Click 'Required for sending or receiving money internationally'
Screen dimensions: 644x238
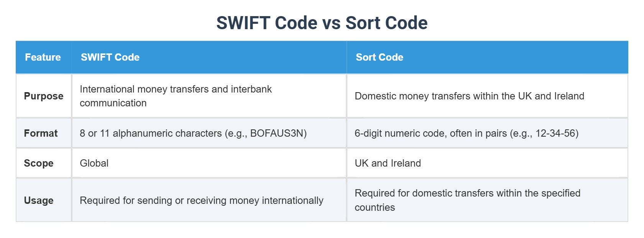tap(202, 200)
